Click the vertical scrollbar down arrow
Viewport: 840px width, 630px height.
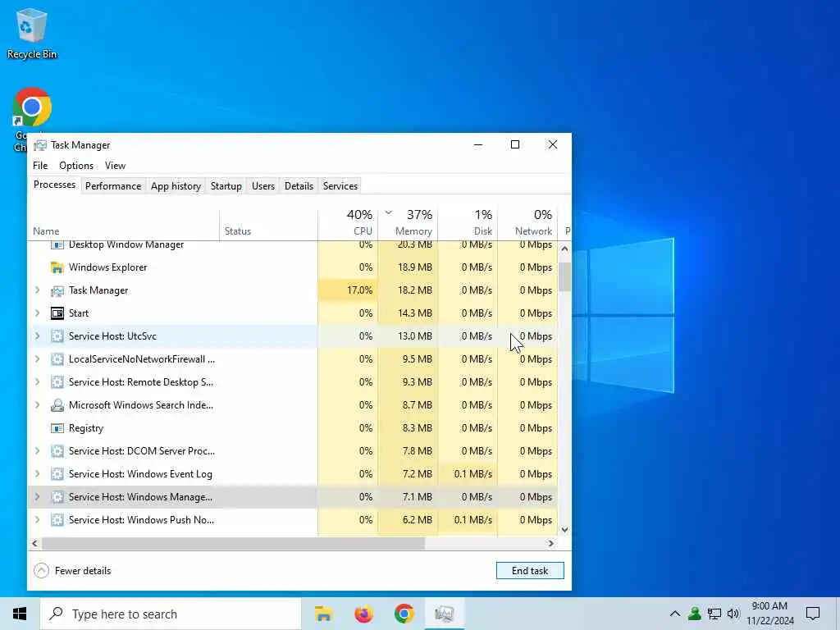tap(564, 530)
